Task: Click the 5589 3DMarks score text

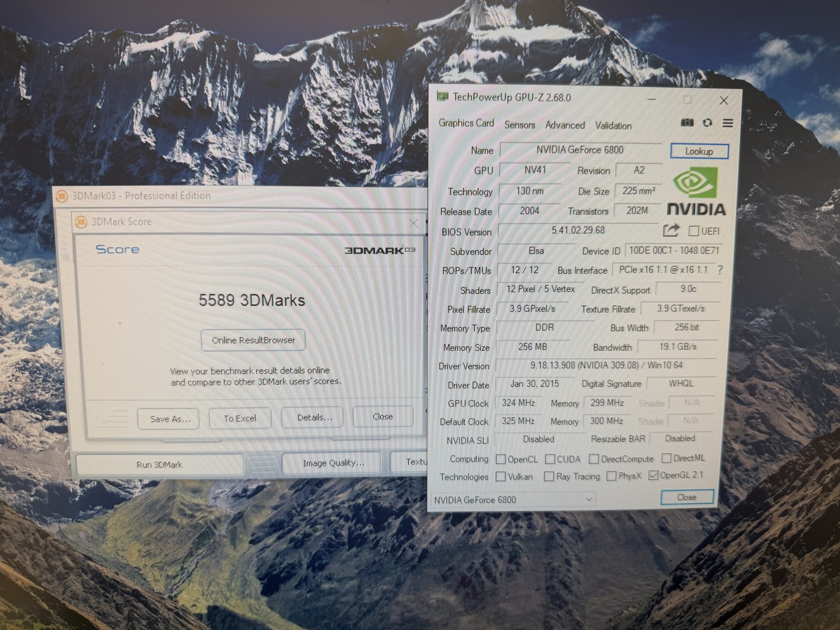Action: [252, 300]
